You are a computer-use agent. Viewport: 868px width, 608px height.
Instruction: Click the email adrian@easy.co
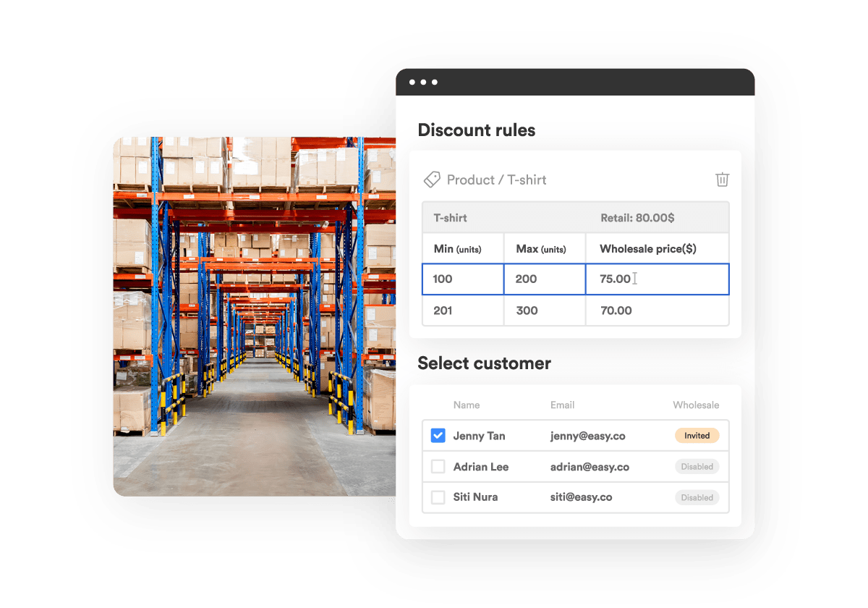[x=590, y=467]
